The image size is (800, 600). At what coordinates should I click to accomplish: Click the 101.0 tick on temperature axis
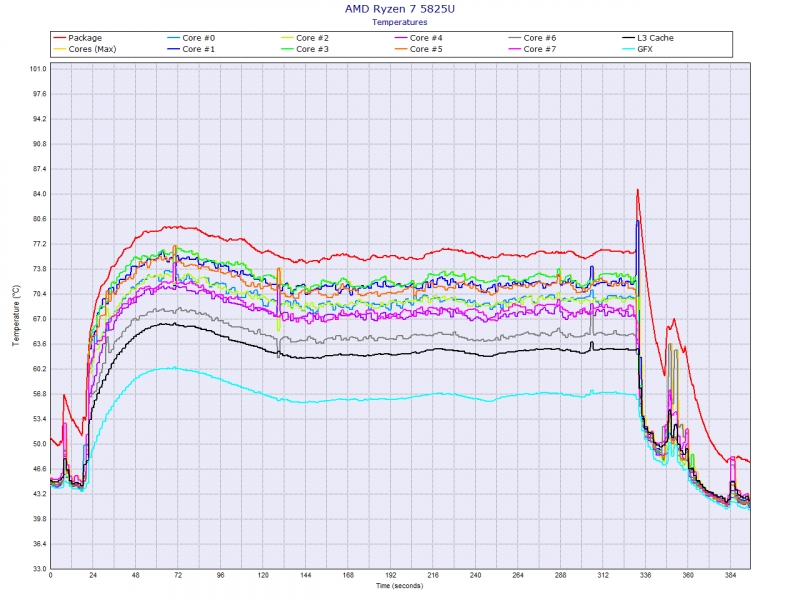coord(38,69)
